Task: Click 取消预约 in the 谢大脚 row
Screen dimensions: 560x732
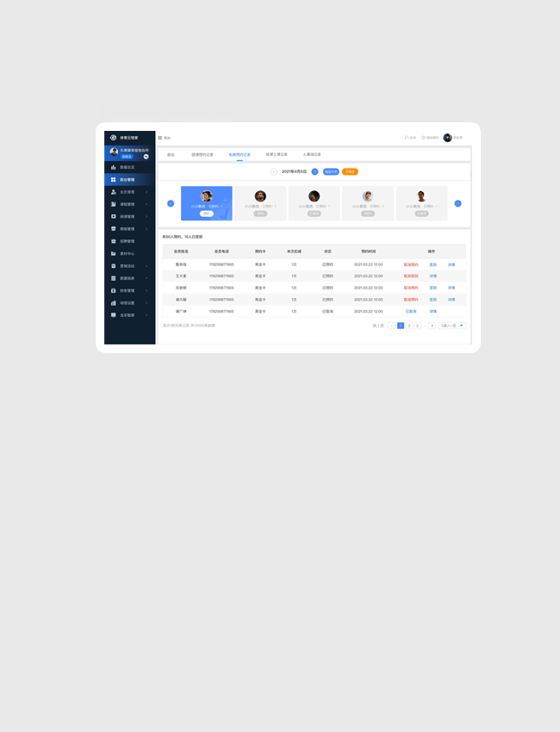Action: (x=411, y=300)
